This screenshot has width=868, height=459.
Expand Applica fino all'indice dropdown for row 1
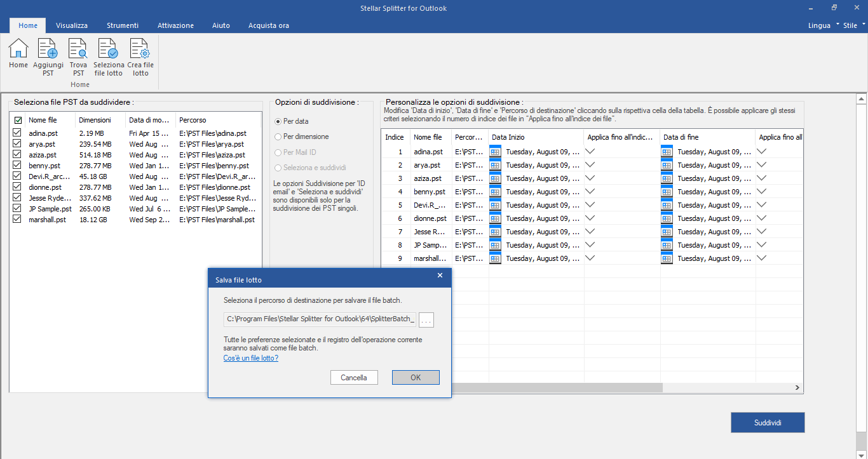[590, 152]
